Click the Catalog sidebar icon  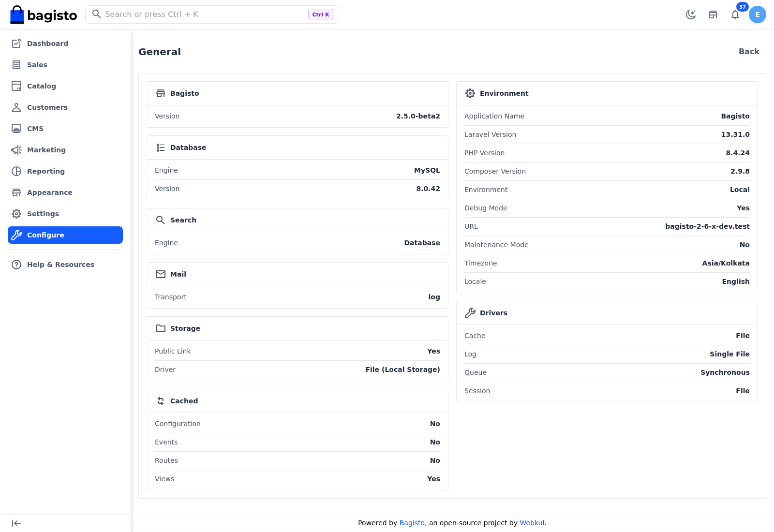click(16, 86)
